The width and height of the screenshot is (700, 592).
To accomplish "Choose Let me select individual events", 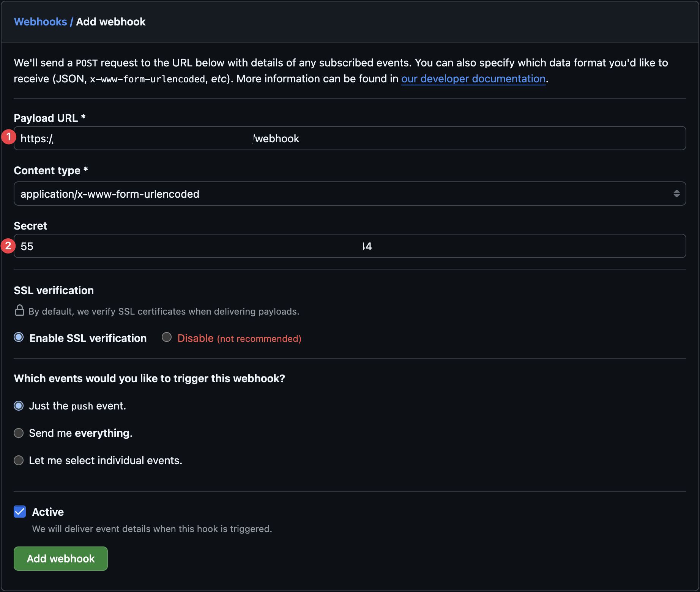I will pos(19,460).
